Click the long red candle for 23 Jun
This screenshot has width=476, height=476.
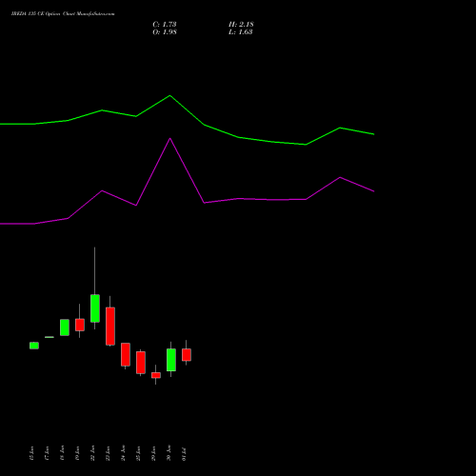(110, 327)
